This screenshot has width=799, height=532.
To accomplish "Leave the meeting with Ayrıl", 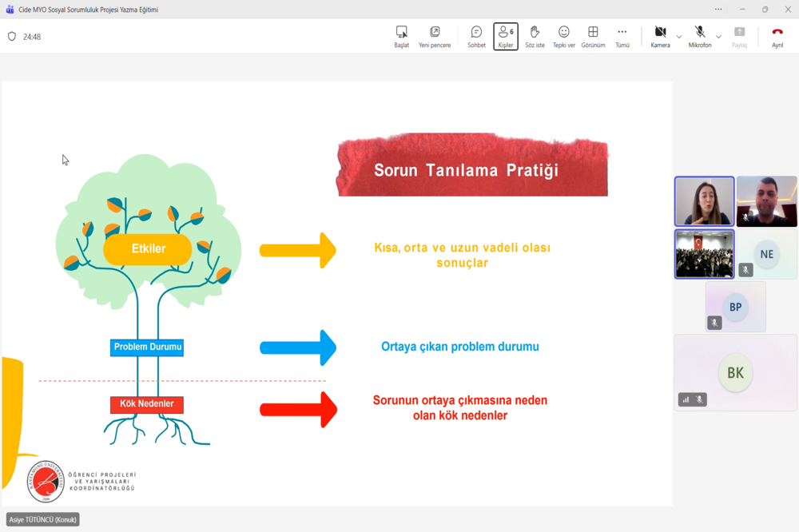I will coord(777,37).
